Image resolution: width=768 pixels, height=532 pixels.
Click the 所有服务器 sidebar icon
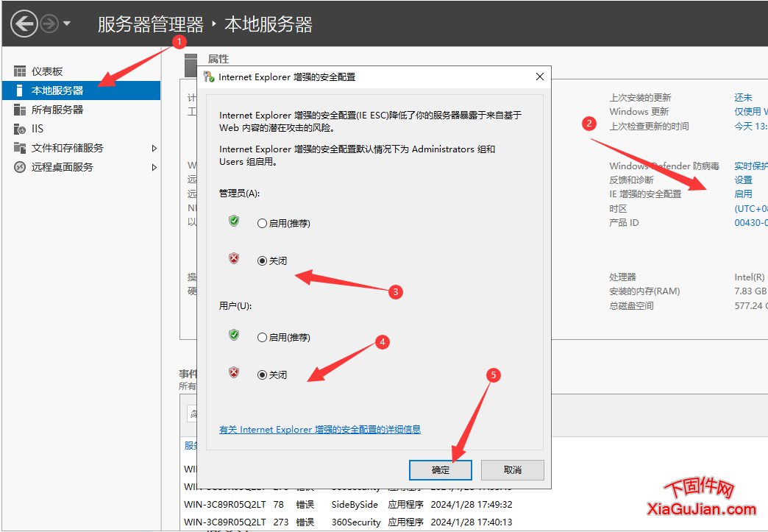[x=20, y=110]
